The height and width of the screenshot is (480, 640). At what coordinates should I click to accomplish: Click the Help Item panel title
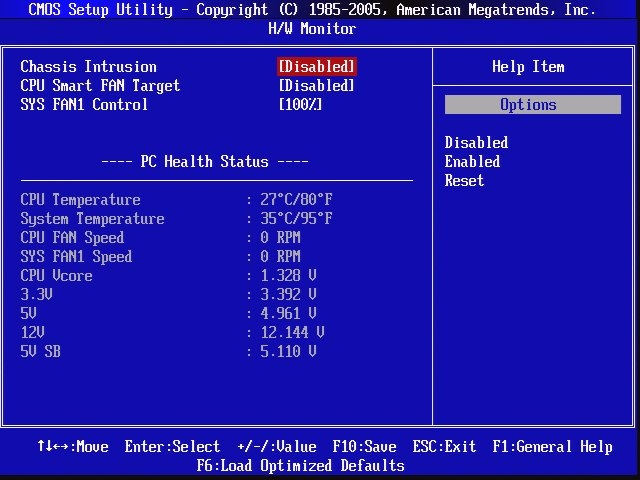click(528, 67)
